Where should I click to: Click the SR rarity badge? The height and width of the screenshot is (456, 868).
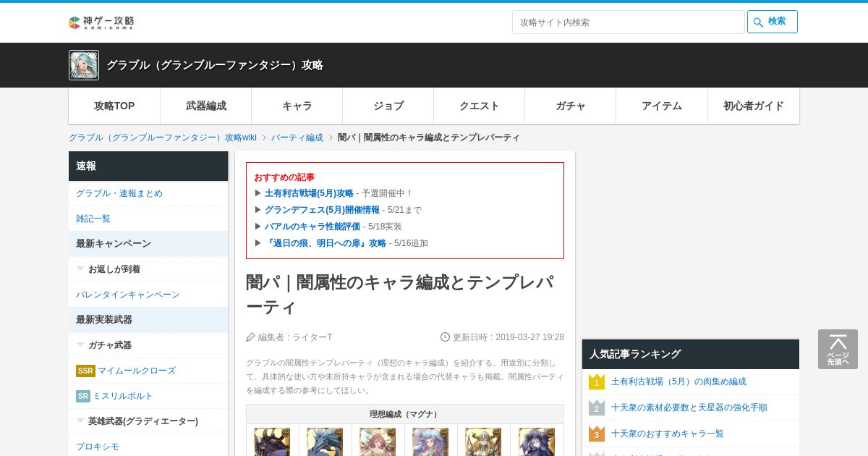tap(83, 396)
